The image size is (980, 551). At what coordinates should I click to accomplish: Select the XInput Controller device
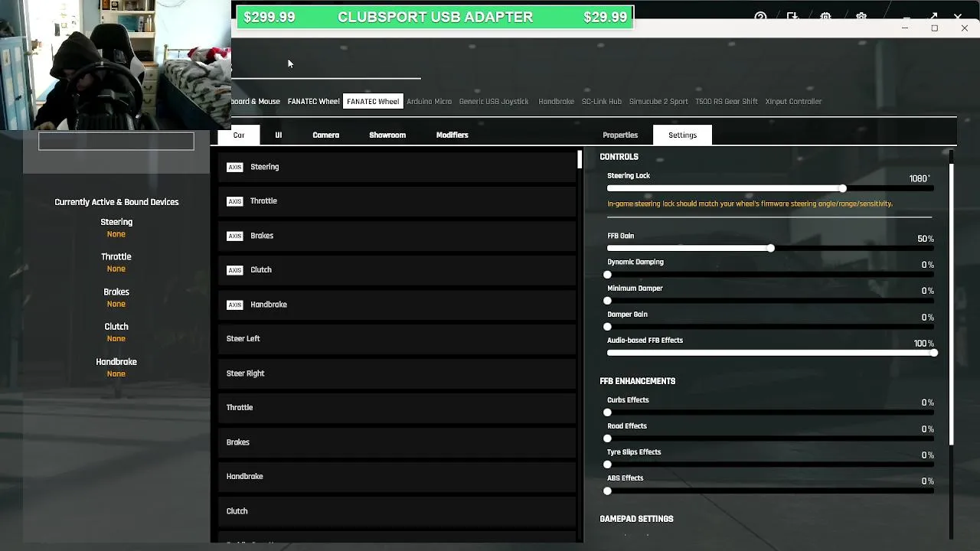click(793, 101)
